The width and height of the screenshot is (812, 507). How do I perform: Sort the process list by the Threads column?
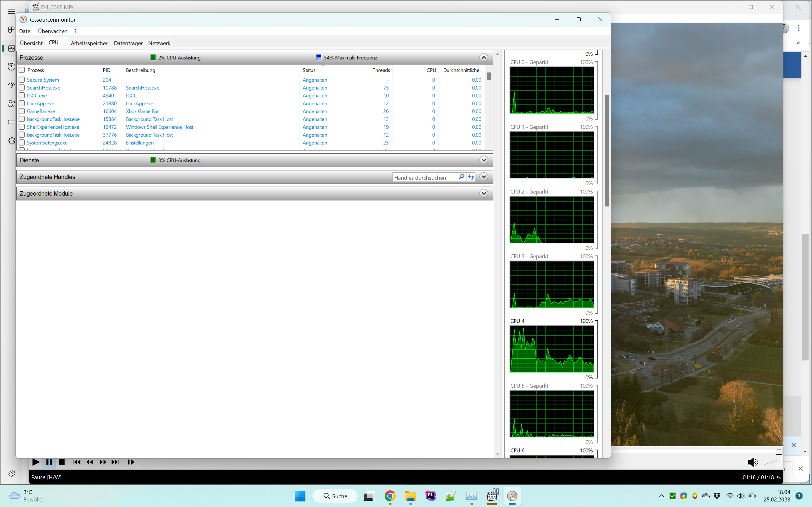(381, 70)
